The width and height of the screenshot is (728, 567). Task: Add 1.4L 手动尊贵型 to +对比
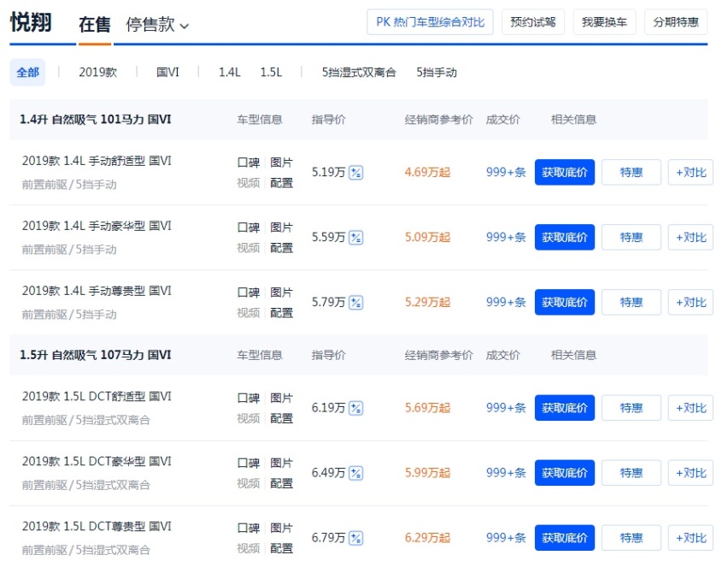point(691,303)
